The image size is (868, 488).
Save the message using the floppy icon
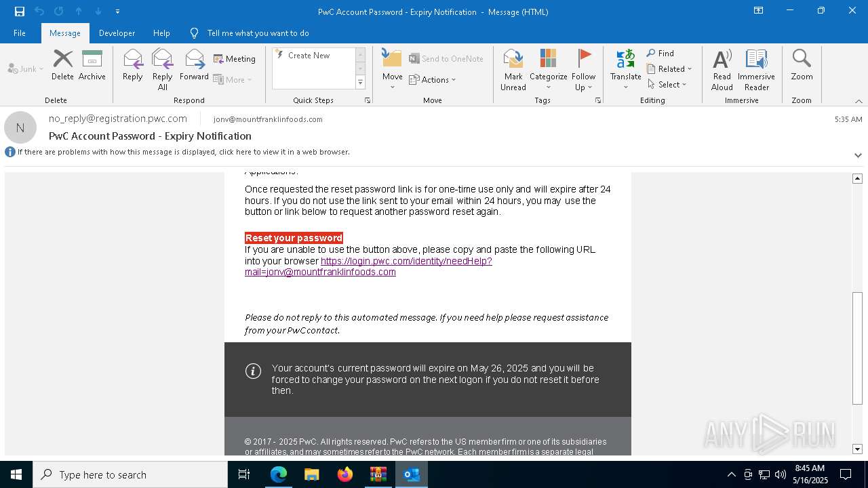click(20, 12)
